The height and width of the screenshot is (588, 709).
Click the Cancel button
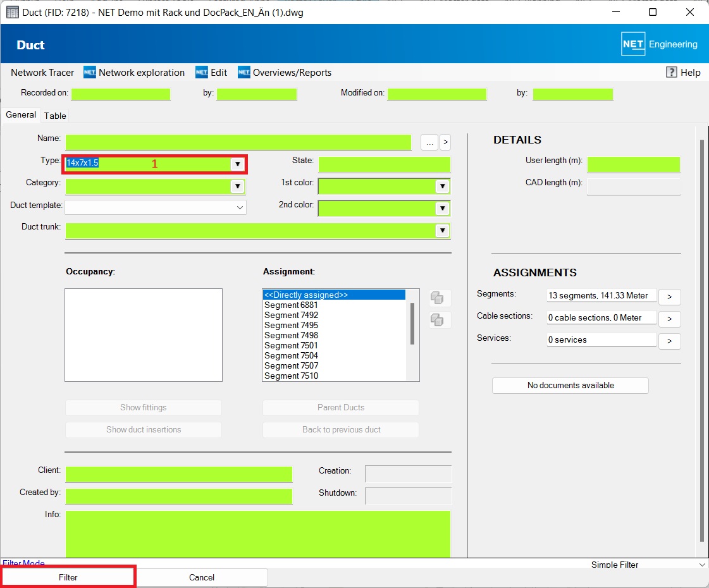[x=202, y=577]
